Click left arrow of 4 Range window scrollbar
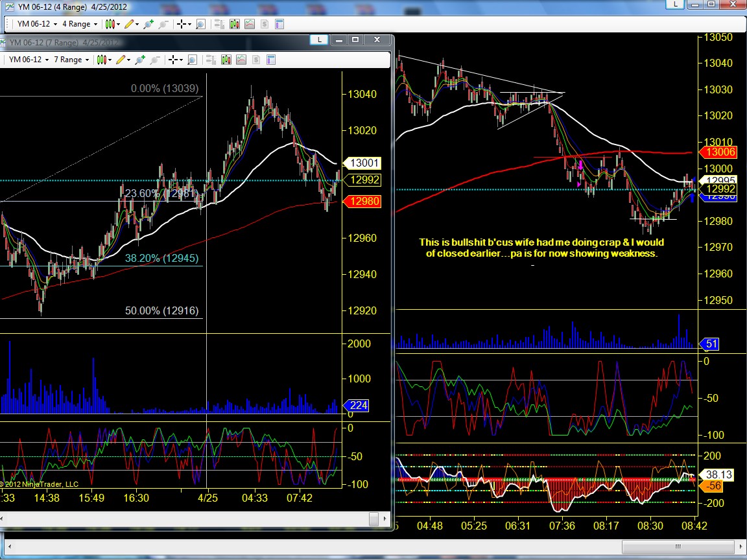 8,546
